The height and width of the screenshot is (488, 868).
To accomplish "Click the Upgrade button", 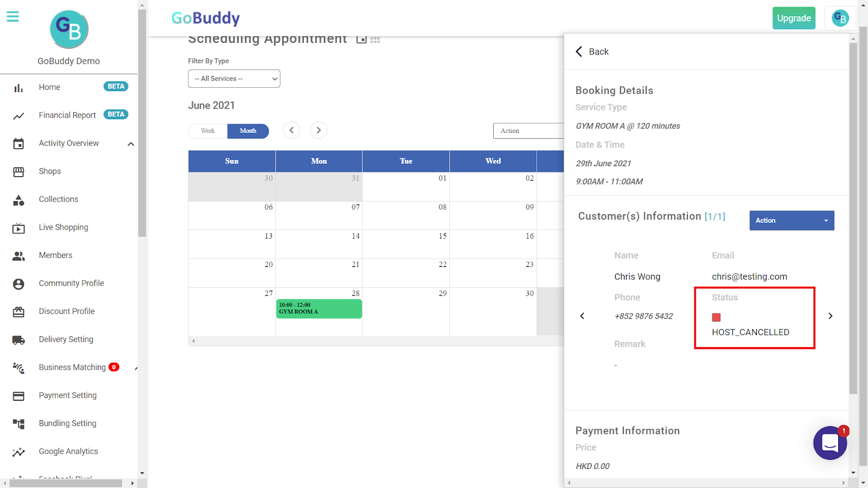I will [x=794, y=18].
